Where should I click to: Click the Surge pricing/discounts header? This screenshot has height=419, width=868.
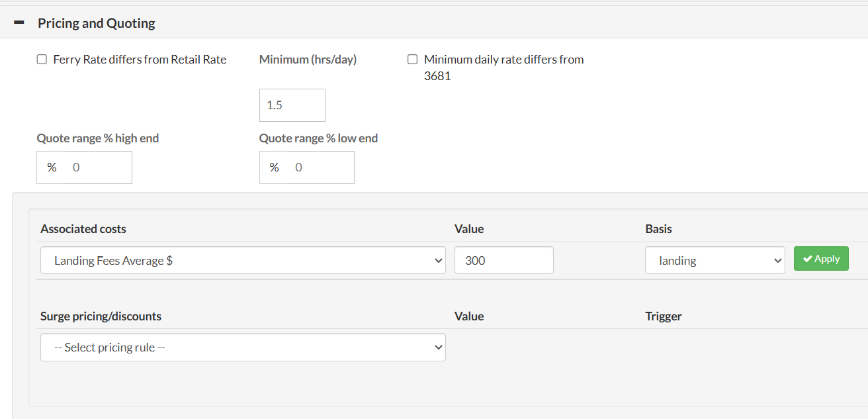(x=101, y=316)
